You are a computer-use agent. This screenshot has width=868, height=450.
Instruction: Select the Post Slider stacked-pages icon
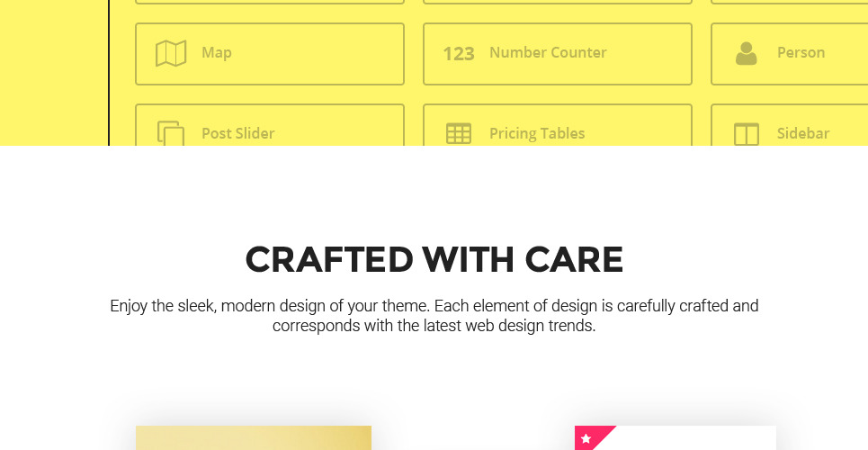[171, 133]
